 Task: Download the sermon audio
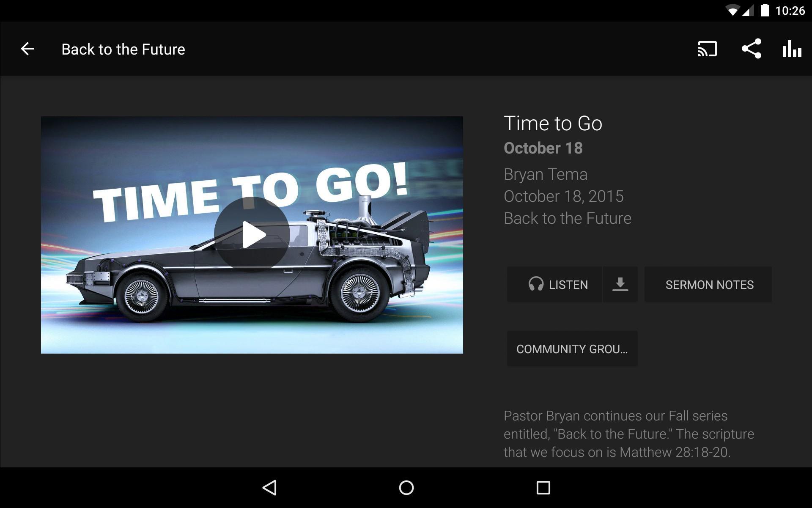tap(620, 285)
